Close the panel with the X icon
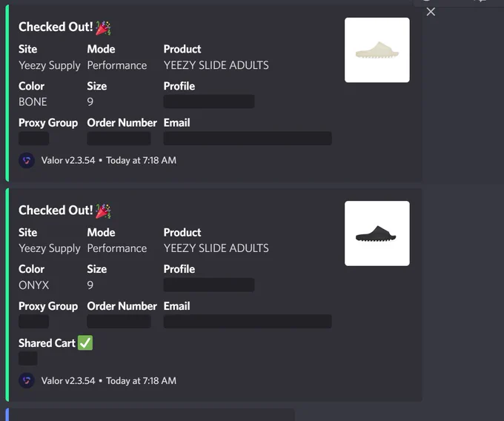The image size is (504, 421). click(x=431, y=12)
